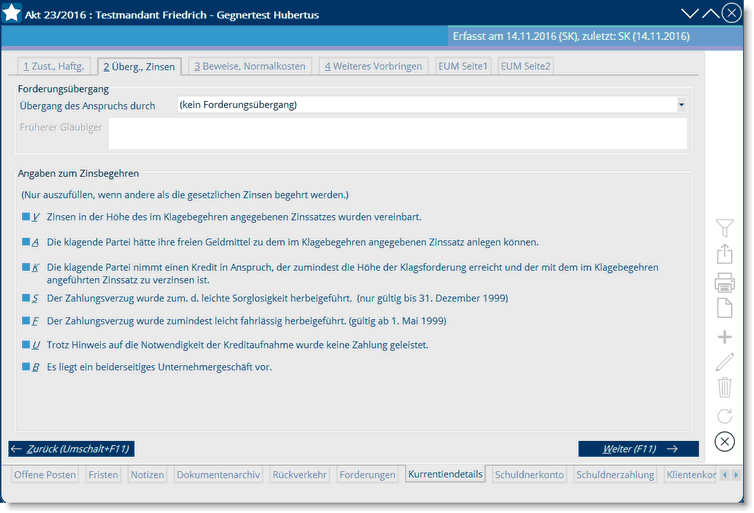Click the refresh circular arrow icon
754x513 pixels.
point(724,416)
